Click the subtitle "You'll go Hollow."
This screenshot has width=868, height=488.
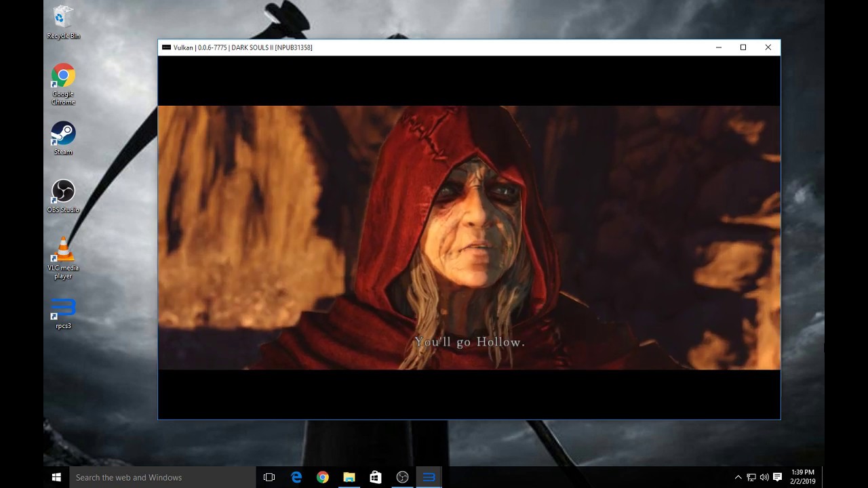(469, 342)
